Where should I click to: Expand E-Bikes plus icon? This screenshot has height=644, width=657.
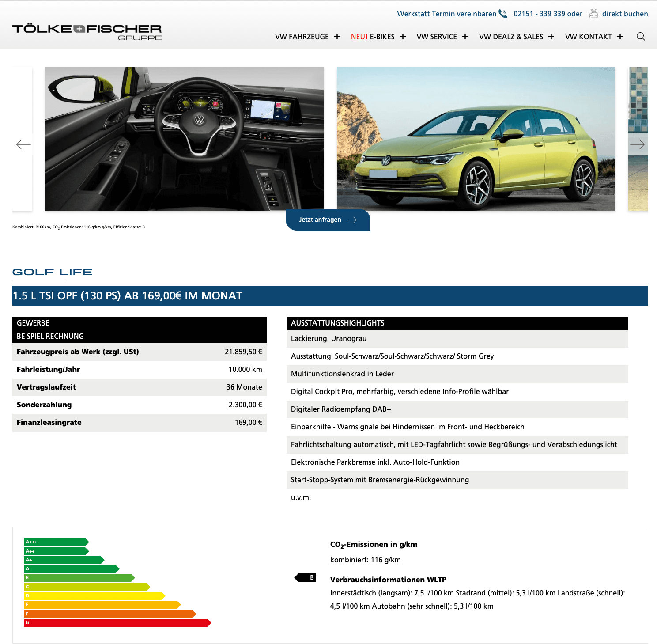[x=403, y=37]
